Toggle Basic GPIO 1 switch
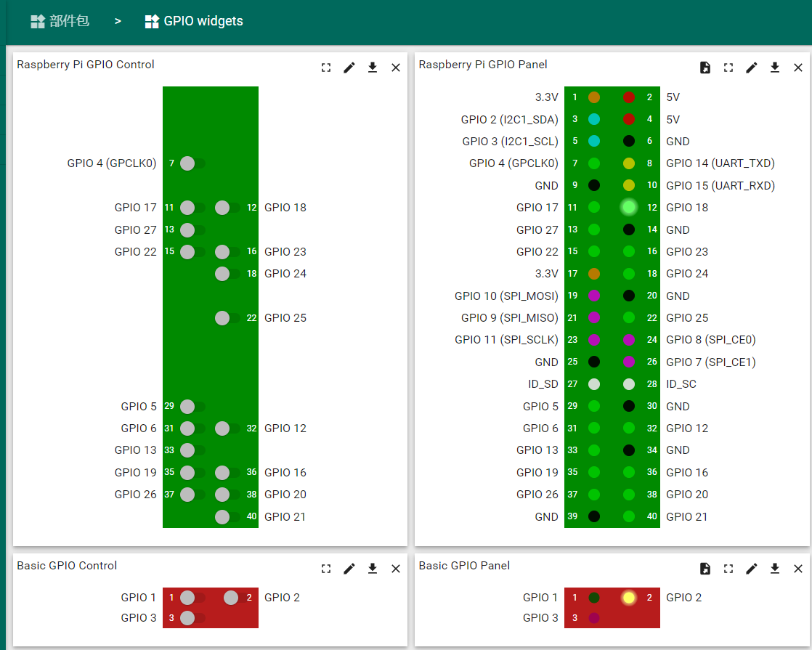Screen dimensions: 812x650 [x=192, y=597]
